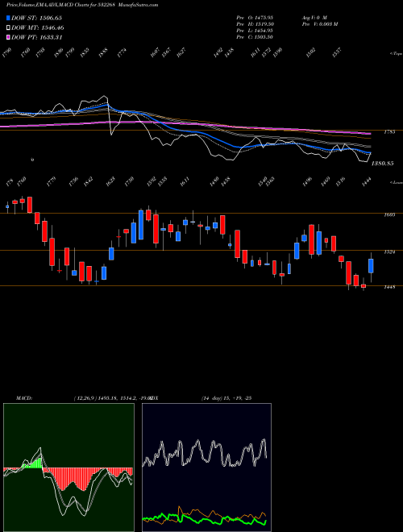Click the last blue candlestick
This screenshot has height=532, width=403.
click(x=371, y=266)
